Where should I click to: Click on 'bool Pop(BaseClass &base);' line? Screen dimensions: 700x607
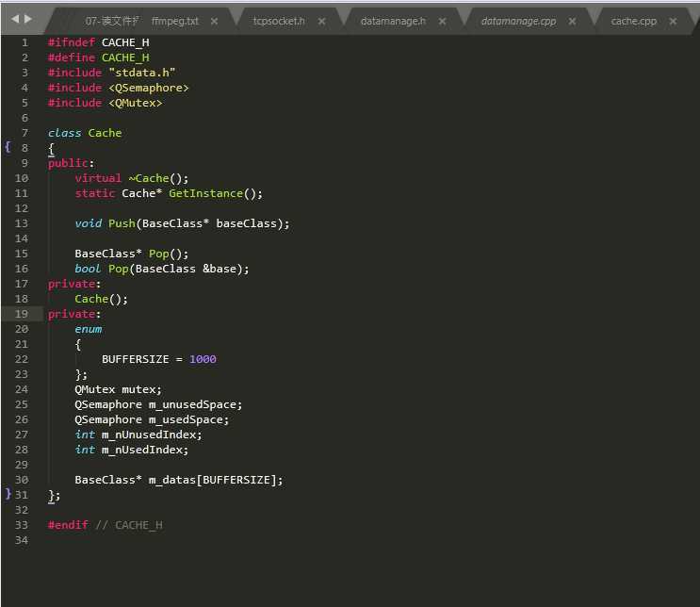click(162, 269)
